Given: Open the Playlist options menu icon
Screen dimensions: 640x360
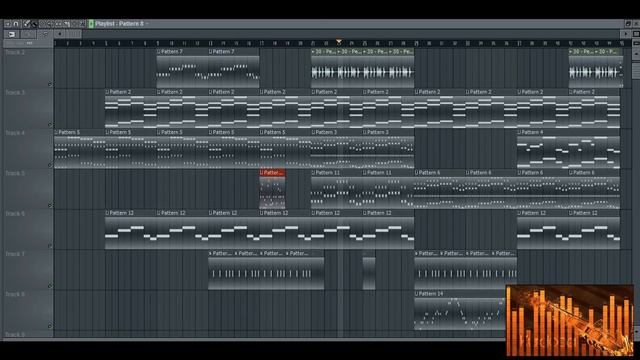Looking at the screenshot, I should [x=7, y=24].
